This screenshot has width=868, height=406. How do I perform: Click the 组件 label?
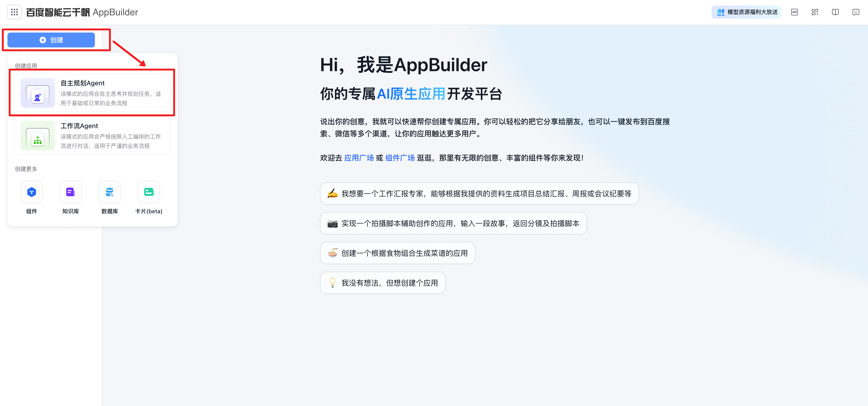[32, 211]
